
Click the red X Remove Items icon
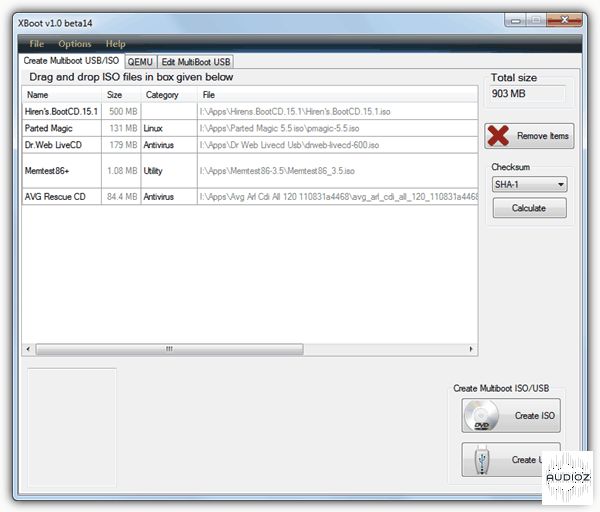point(498,136)
